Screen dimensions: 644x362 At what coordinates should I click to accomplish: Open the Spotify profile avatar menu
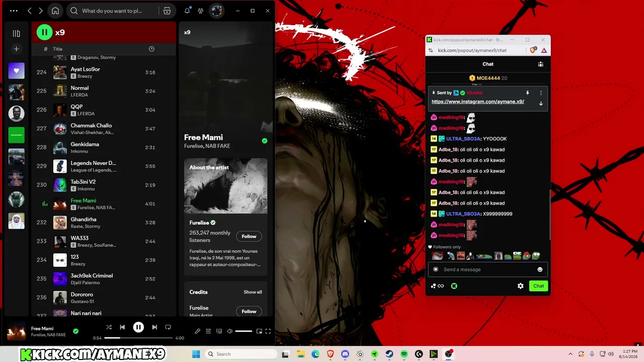(216, 11)
